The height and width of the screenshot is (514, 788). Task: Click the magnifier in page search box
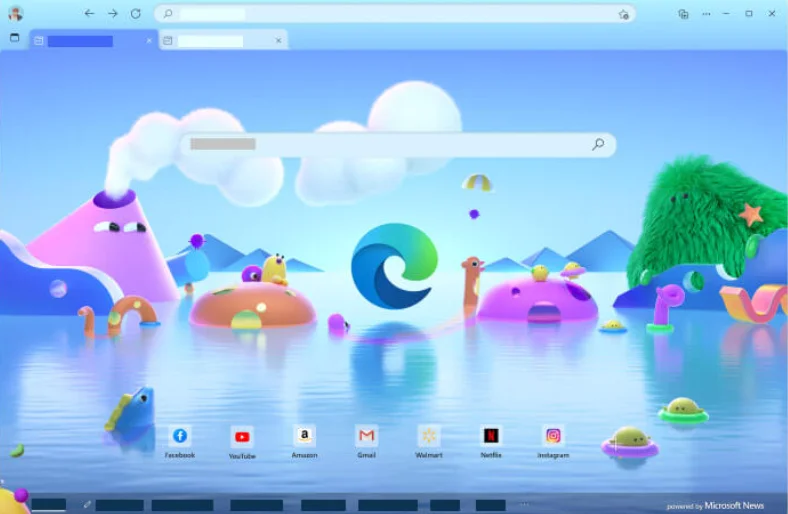[598, 145]
